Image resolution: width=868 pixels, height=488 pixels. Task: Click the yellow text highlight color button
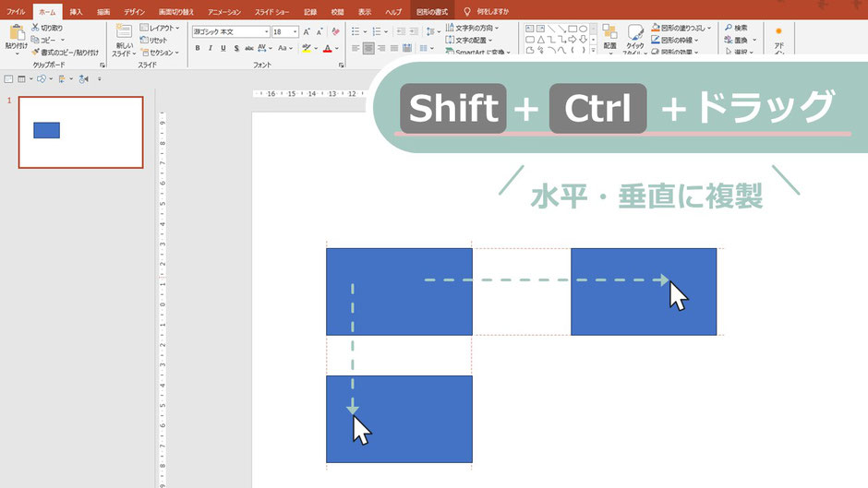click(307, 49)
